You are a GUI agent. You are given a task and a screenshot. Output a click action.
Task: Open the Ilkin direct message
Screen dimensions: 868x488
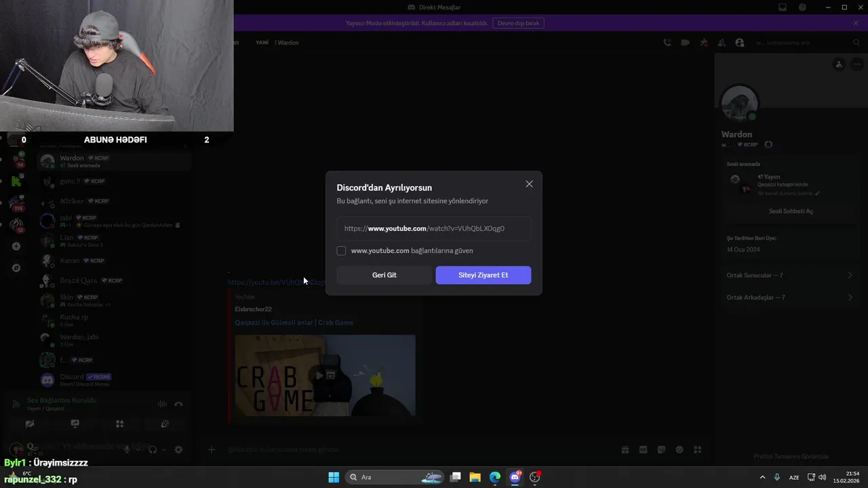pyautogui.click(x=115, y=300)
